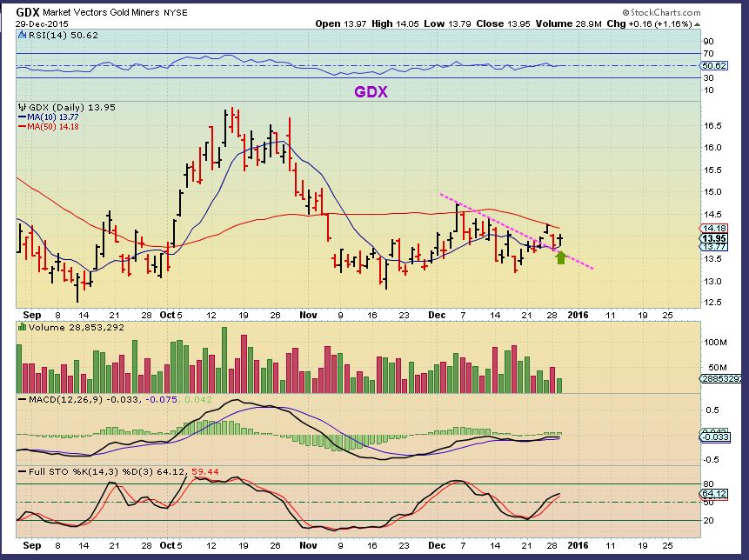The height and width of the screenshot is (560, 749).
Task: Click the Volume 28,853,292 legend text
Action: [76, 328]
